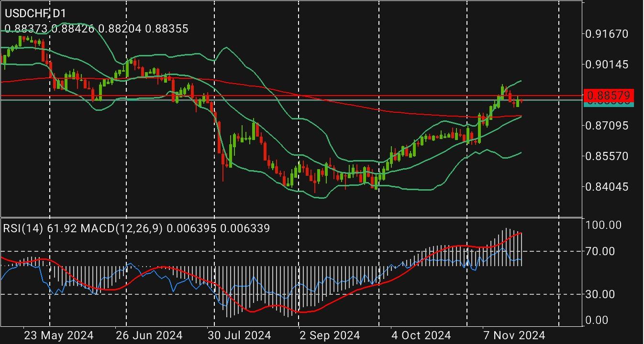Image resolution: width=644 pixels, height=344 pixels.
Task: Click the 100.00 RSI scale label
Action: point(603,225)
